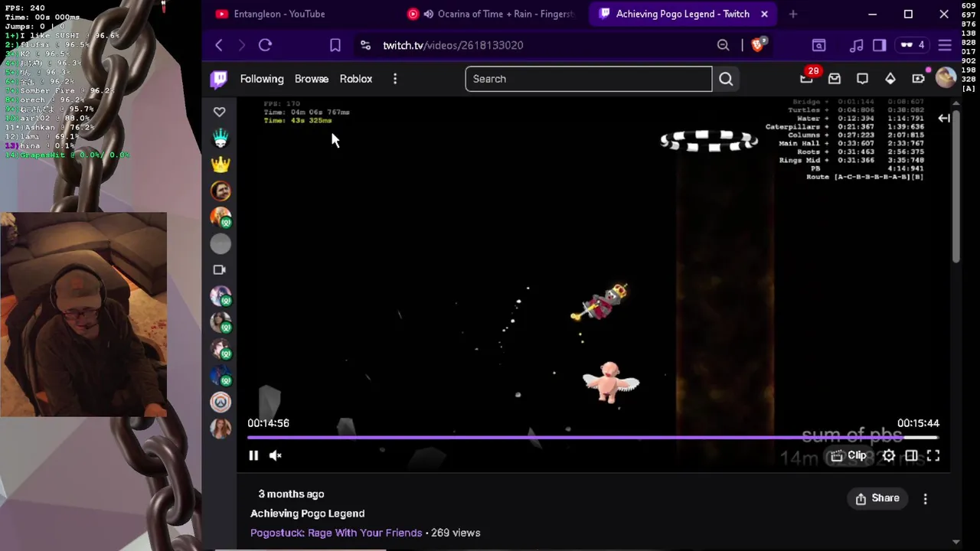The height and width of the screenshot is (551, 980).
Task: Open Pogostuck: Rage With Your Friends category
Action: [336, 533]
